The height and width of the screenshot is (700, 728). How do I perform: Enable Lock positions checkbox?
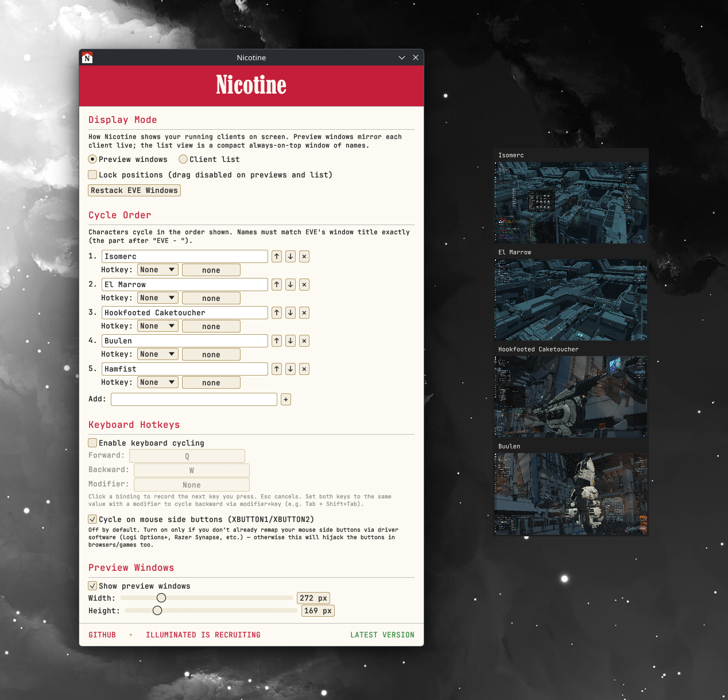pos(92,175)
